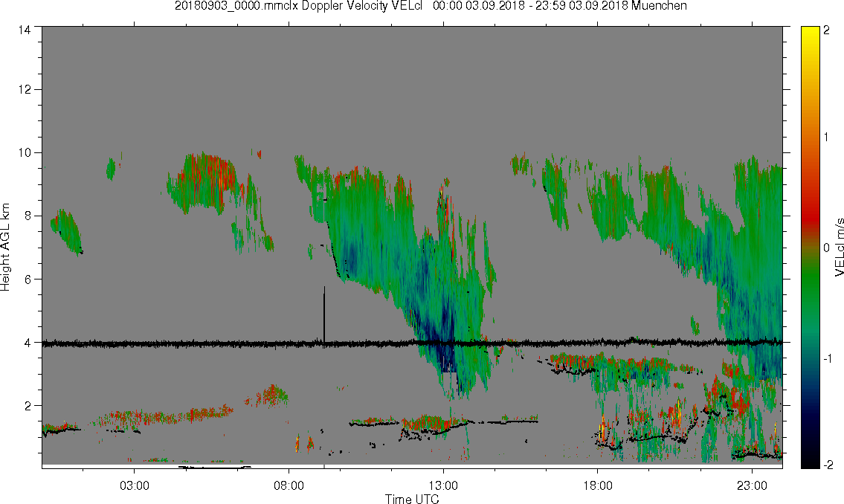Viewport: 844px width, 504px height.
Task: Click the colorbar top label '2'
Action: 827,30
